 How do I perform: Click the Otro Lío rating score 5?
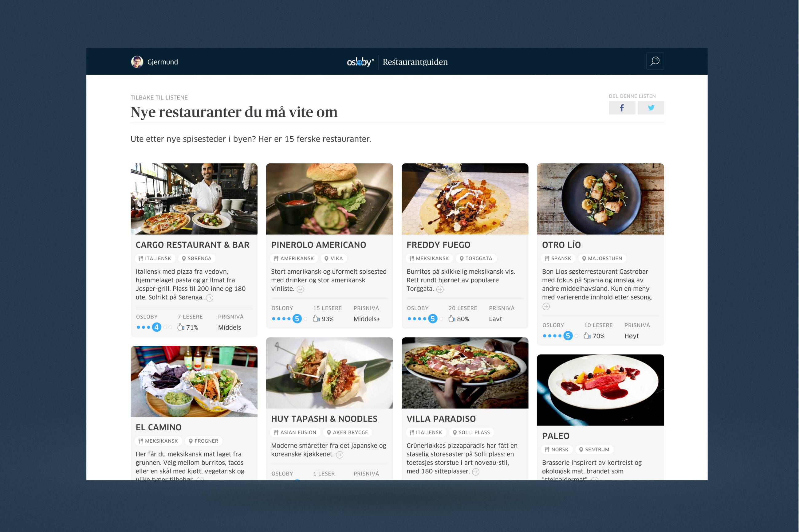pyautogui.click(x=568, y=336)
